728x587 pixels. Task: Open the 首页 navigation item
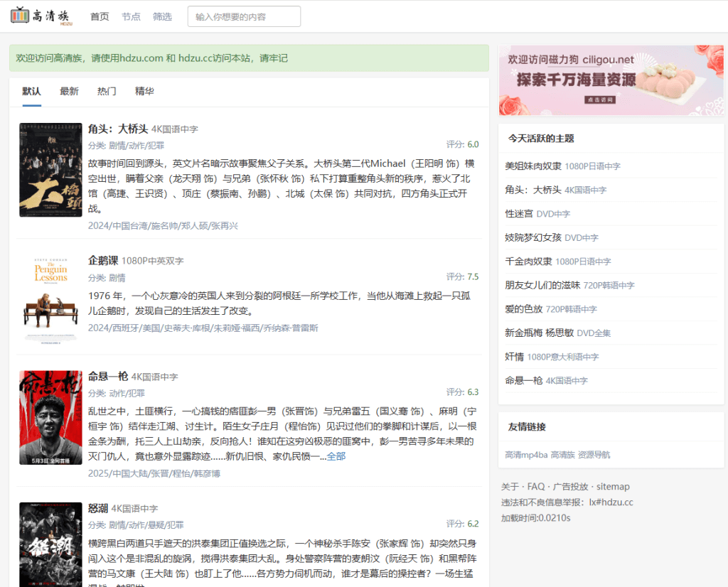point(100,16)
